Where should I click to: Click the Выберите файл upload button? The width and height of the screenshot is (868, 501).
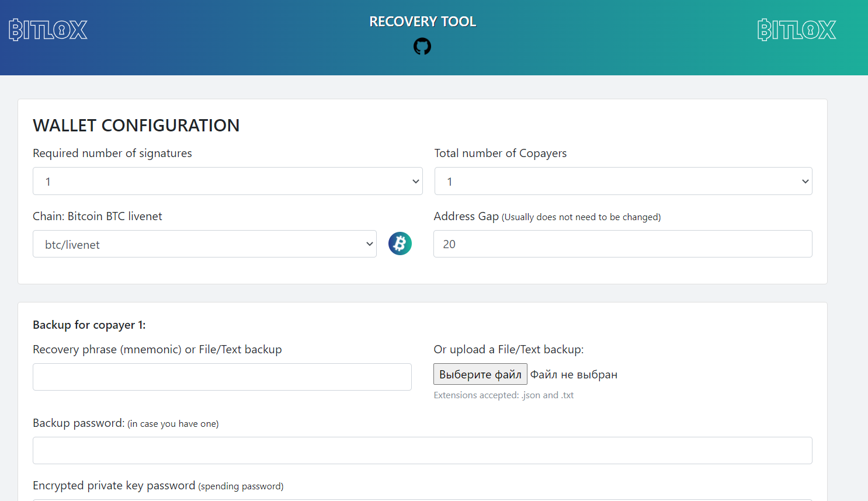click(x=480, y=374)
